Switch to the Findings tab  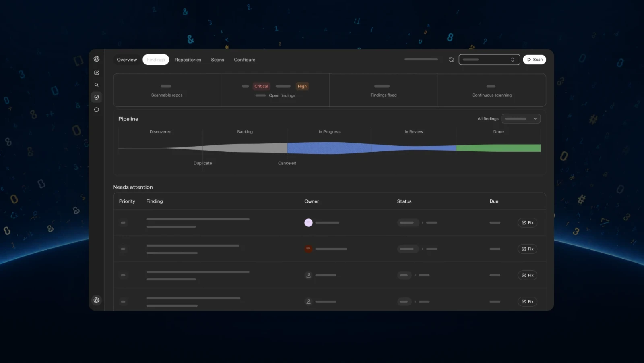(156, 60)
